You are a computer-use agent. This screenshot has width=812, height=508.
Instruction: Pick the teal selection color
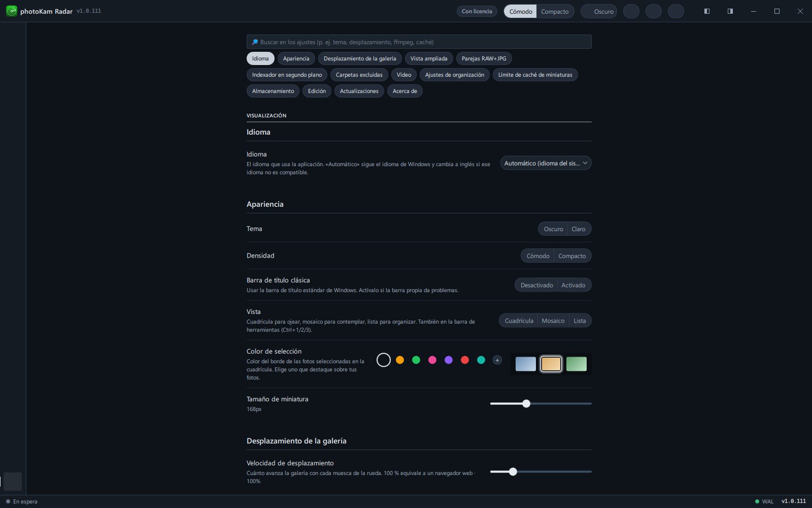point(481,360)
